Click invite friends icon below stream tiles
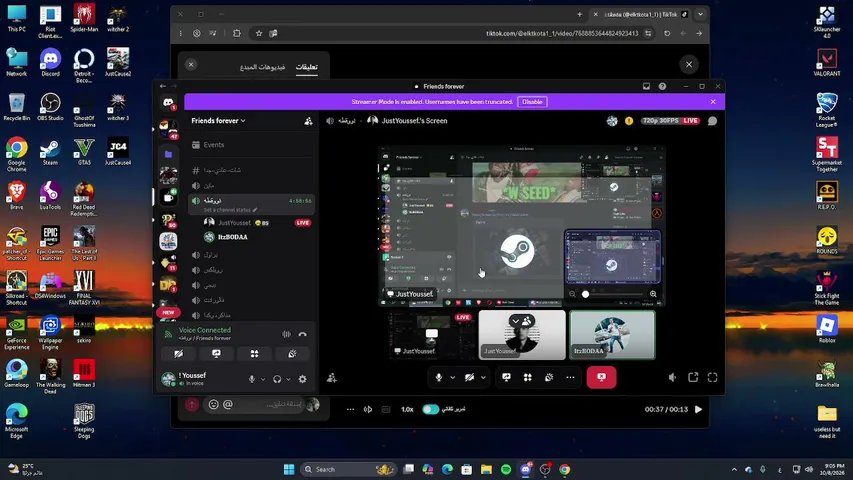 click(x=331, y=378)
